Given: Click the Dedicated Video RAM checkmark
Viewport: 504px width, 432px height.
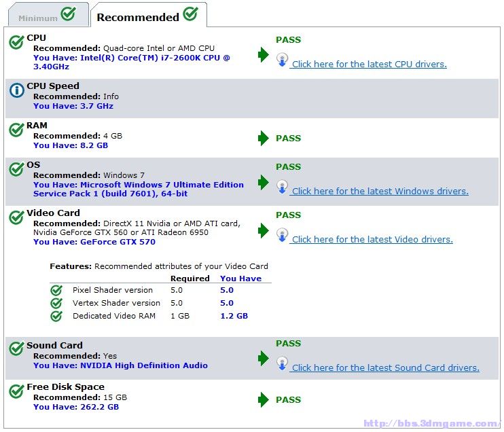Looking at the screenshot, I should tap(56, 316).
